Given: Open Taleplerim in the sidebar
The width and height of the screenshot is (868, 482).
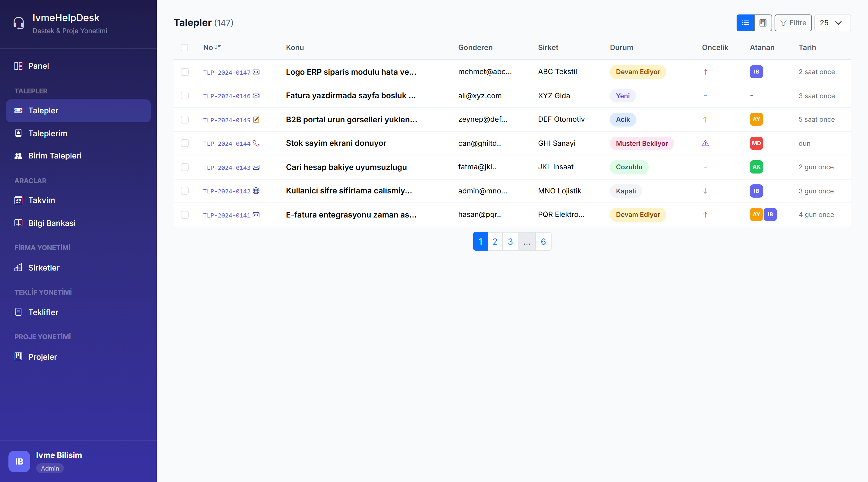Looking at the screenshot, I should pos(48,133).
